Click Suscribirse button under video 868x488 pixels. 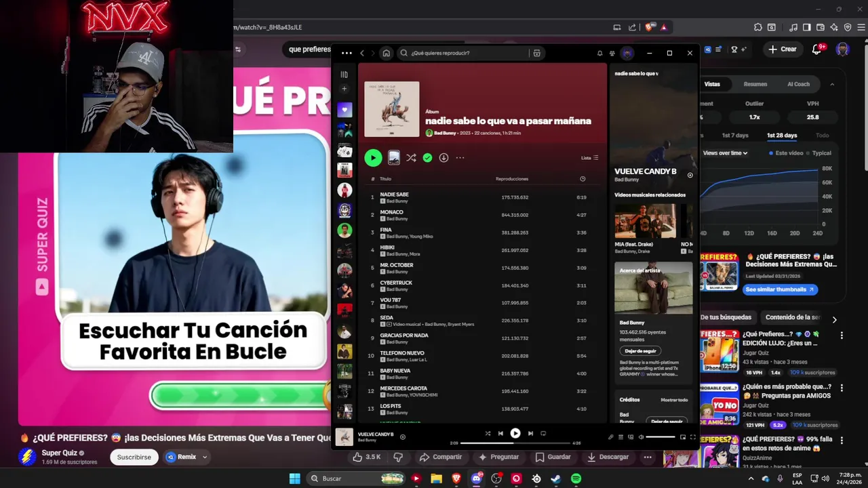(134, 457)
